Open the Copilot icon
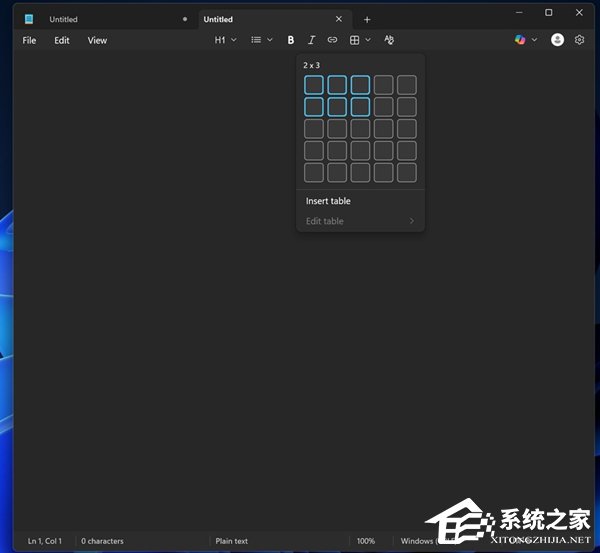Screen dimensions: 600x553 click(x=520, y=39)
